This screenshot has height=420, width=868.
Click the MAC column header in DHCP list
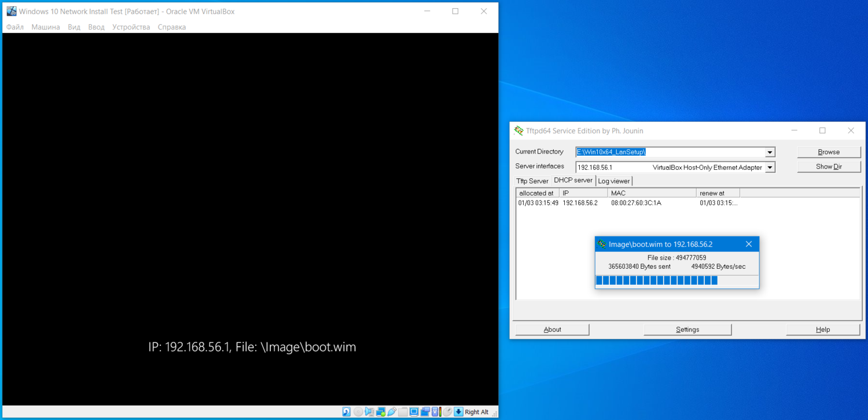[652, 193]
